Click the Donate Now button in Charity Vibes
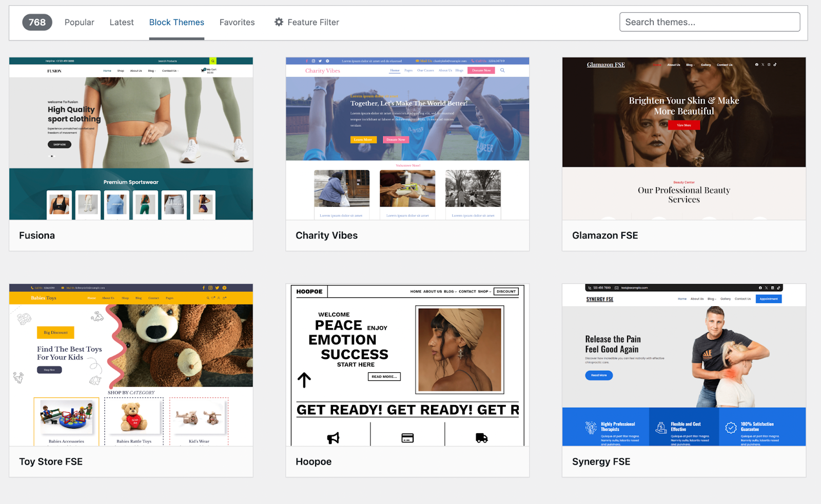This screenshot has height=504, width=821. tap(481, 70)
